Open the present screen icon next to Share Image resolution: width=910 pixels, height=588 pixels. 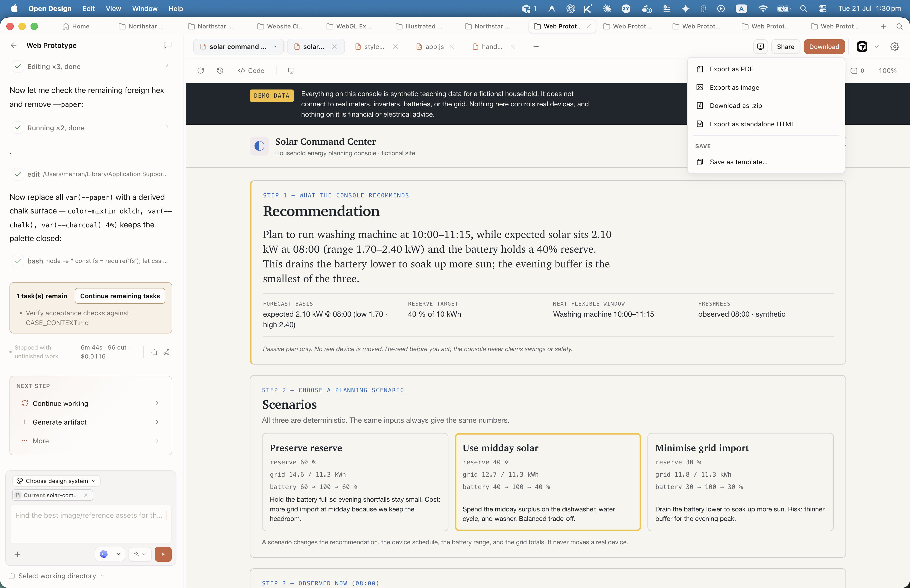(x=760, y=47)
